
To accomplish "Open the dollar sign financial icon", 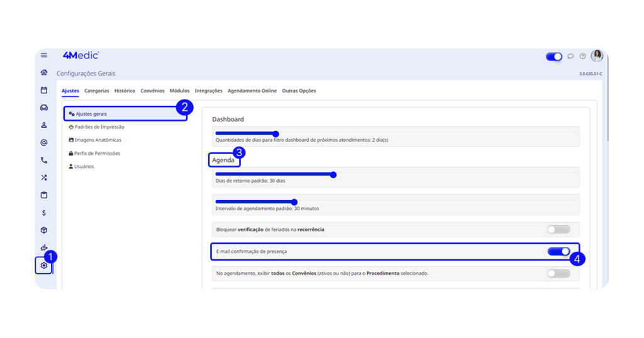I will 44,213.
